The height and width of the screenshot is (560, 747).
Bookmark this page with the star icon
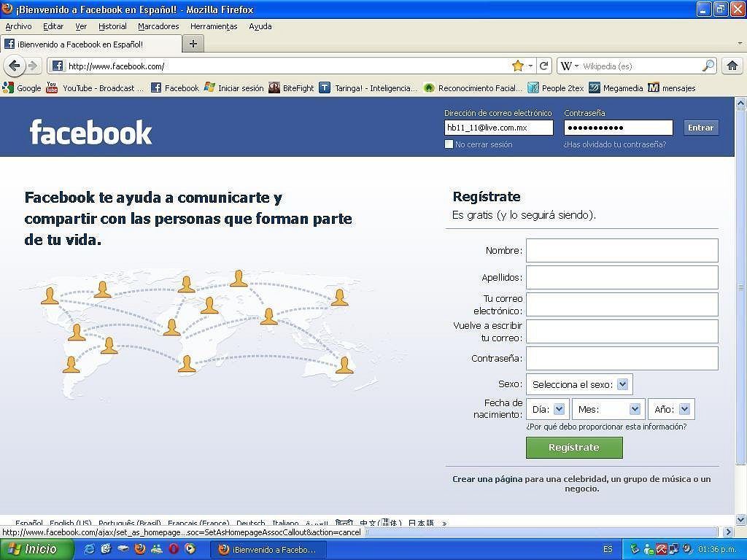coord(518,66)
